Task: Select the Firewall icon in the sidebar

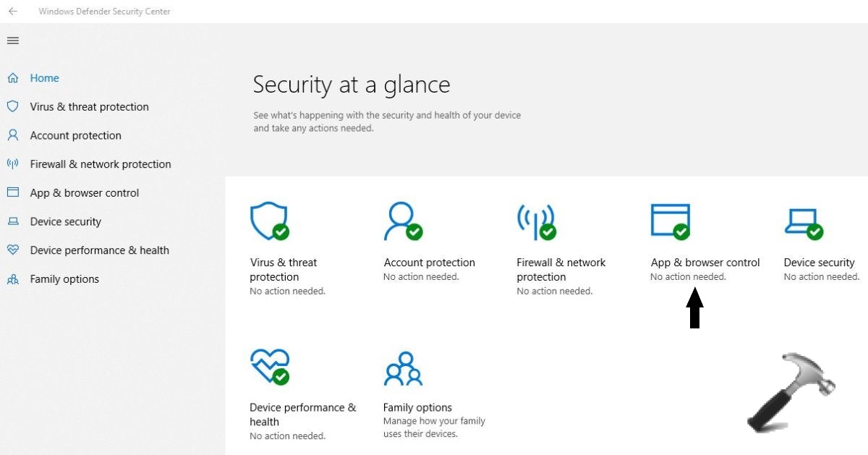Action: tap(13, 164)
